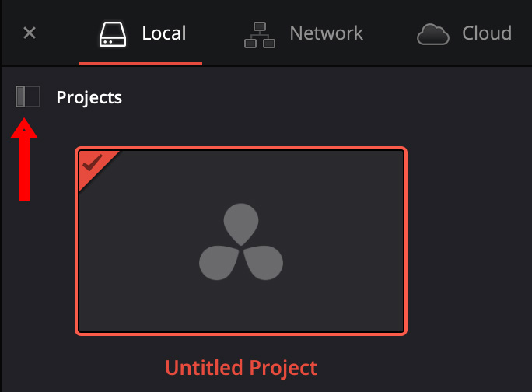Screen dimensions: 532x392
Task: Close the Project Manager with the X
Action: pos(30,33)
